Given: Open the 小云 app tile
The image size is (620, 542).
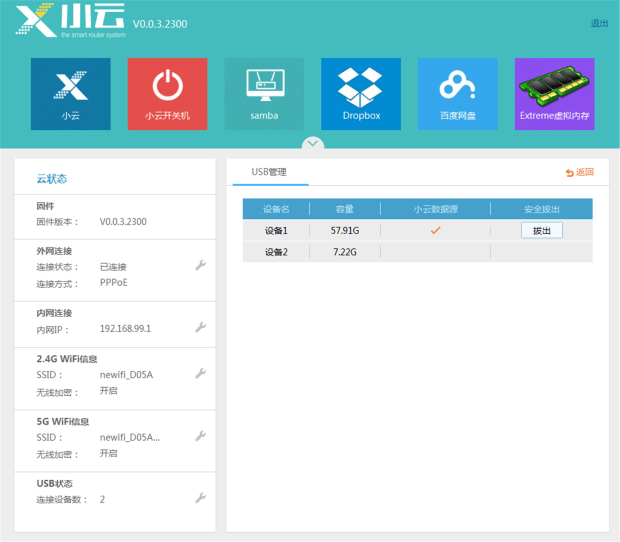Looking at the screenshot, I should point(71,94).
